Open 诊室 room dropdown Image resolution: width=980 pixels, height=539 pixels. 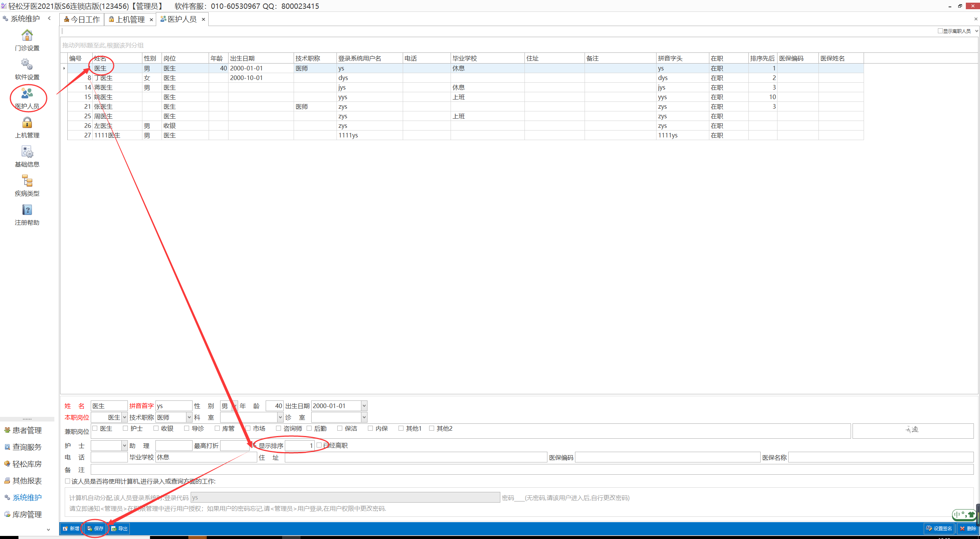(x=364, y=417)
